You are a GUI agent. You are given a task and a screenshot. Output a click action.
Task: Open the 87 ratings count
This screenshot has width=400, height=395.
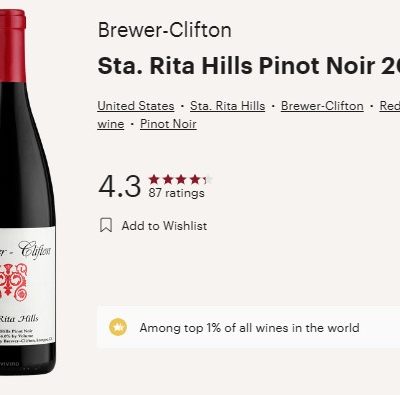177,193
